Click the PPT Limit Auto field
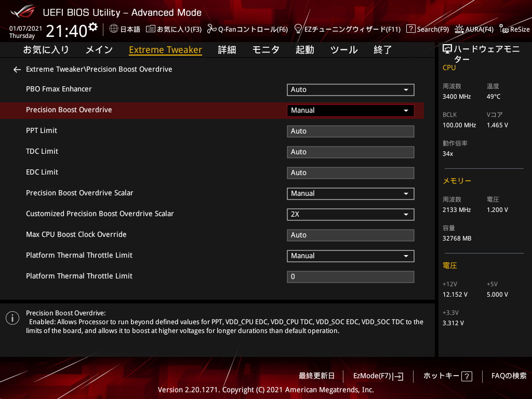The image size is (532, 399). point(351,131)
